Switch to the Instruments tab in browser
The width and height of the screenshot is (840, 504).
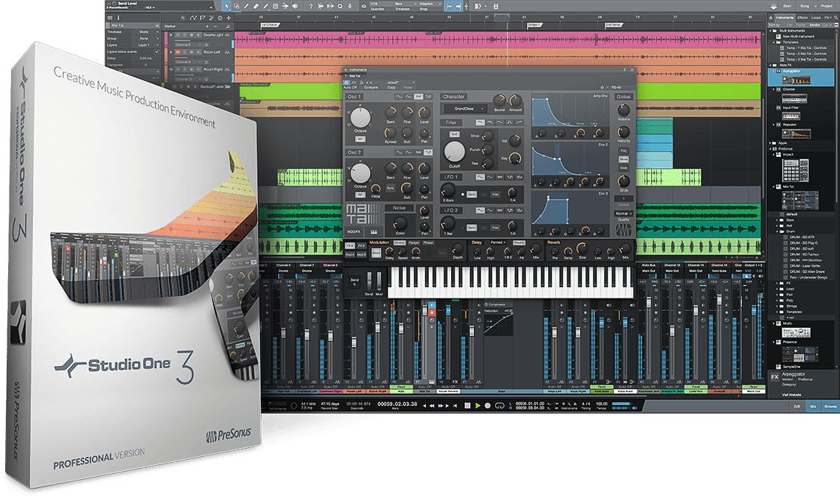(785, 18)
